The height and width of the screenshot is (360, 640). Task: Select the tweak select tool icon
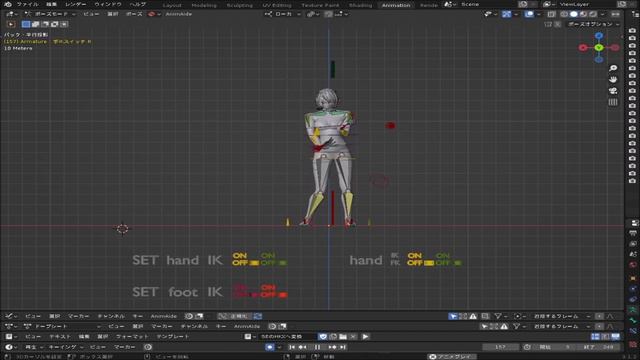pyautogui.click(x=11, y=24)
